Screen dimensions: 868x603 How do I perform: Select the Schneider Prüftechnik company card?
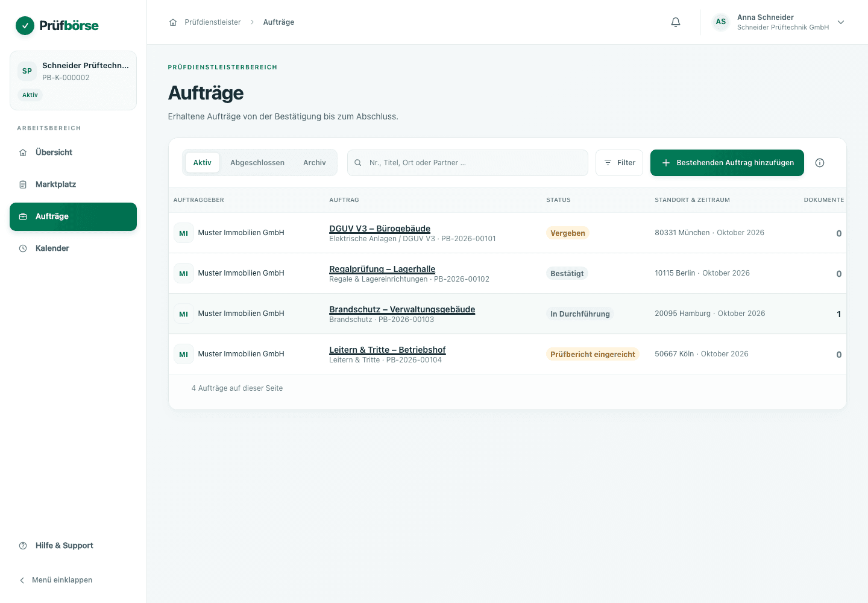73,81
